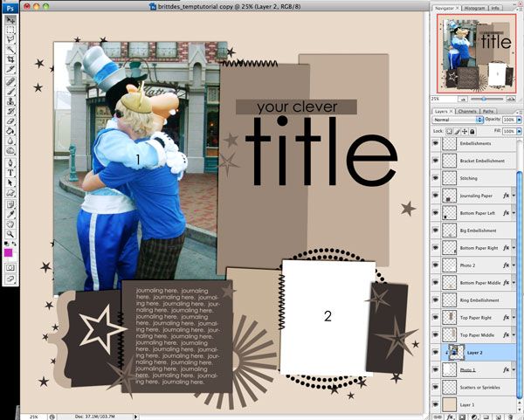Change the screen mode

click(10, 279)
